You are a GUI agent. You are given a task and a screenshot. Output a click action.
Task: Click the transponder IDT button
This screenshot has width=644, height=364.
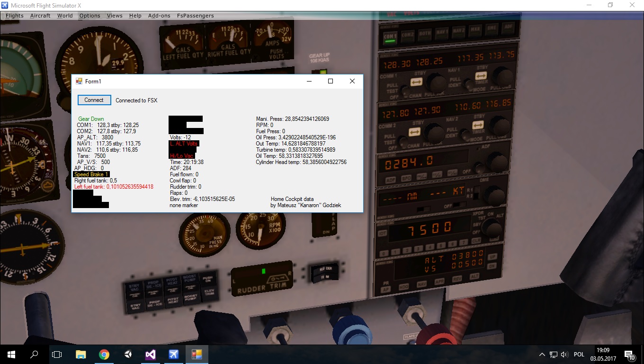coord(383,234)
